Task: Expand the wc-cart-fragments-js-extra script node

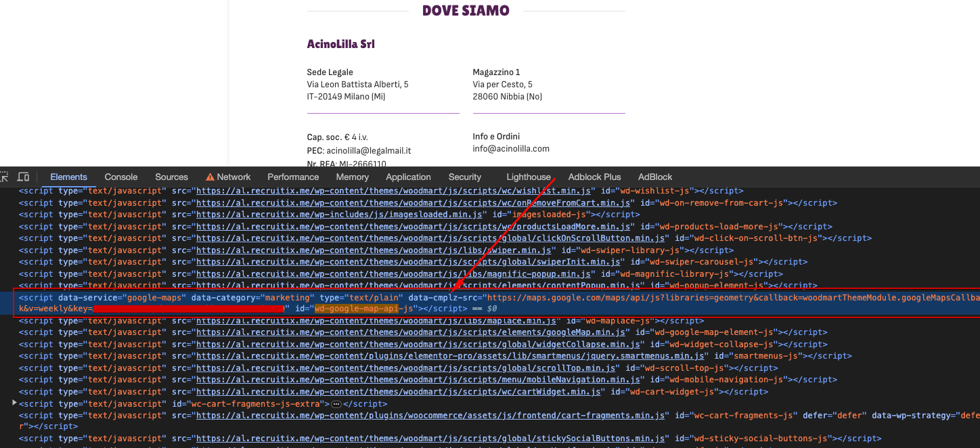Action: (x=15, y=403)
